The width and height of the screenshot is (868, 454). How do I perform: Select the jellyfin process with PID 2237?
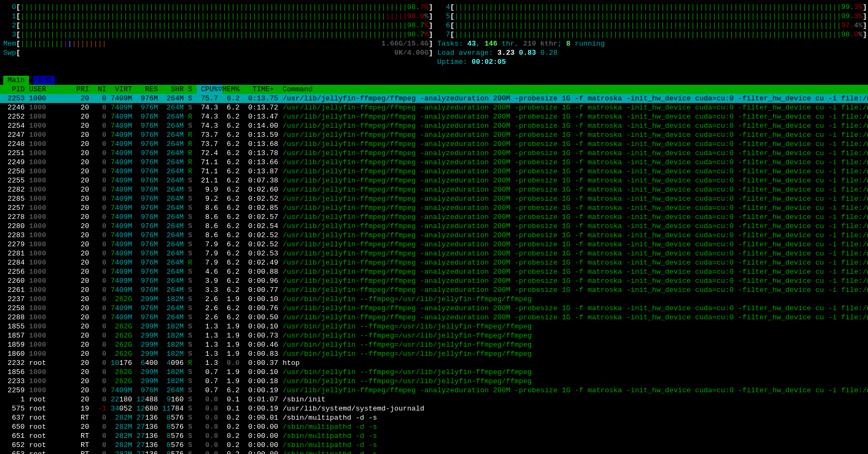click(x=215, y=299)
